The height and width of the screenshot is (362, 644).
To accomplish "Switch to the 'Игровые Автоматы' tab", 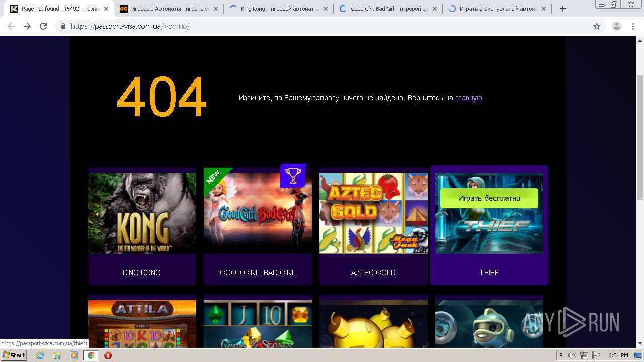I will point(169,9).
